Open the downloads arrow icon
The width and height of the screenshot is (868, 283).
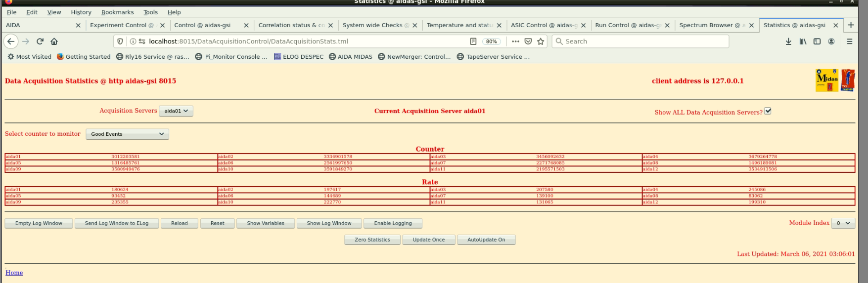(x=788, y=41)
